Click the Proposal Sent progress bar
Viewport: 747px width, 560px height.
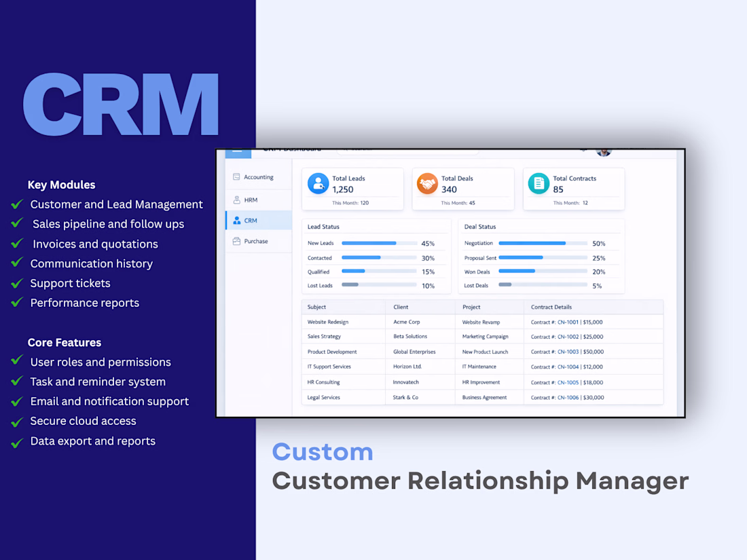(543, 258)
